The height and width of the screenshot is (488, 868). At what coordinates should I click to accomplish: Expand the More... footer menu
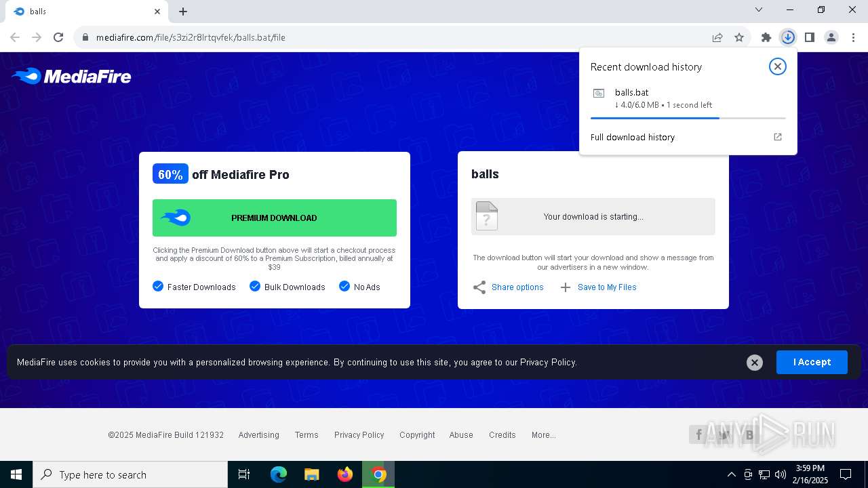(544, 435)
